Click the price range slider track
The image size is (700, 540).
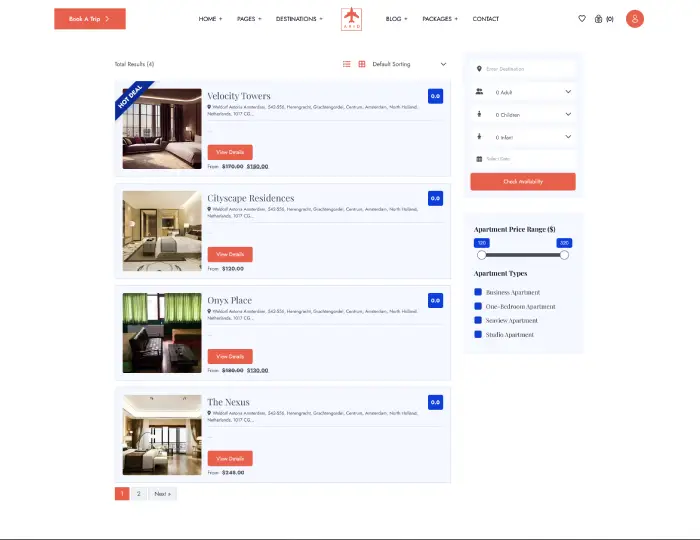pyautogui.click(x=523, y=255)
